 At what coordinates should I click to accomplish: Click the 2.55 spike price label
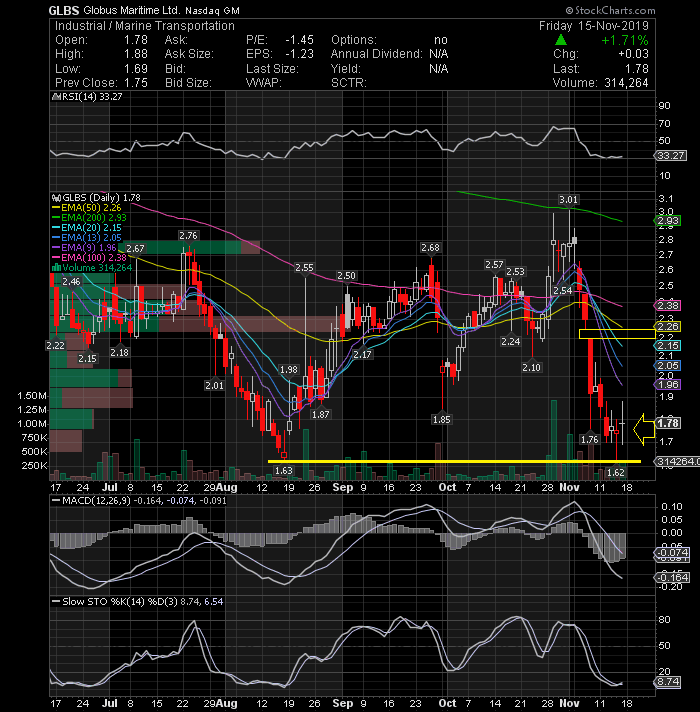click(304, 268)
